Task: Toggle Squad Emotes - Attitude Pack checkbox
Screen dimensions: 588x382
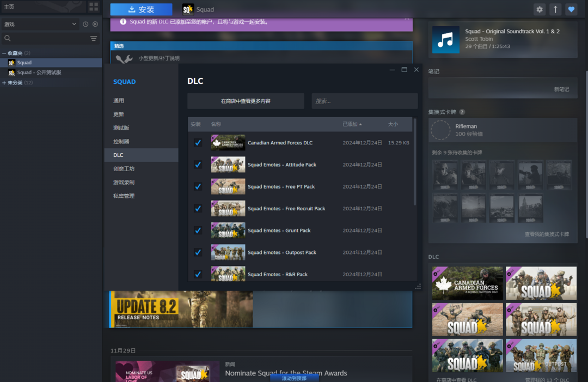Action: tap(198, 165)
